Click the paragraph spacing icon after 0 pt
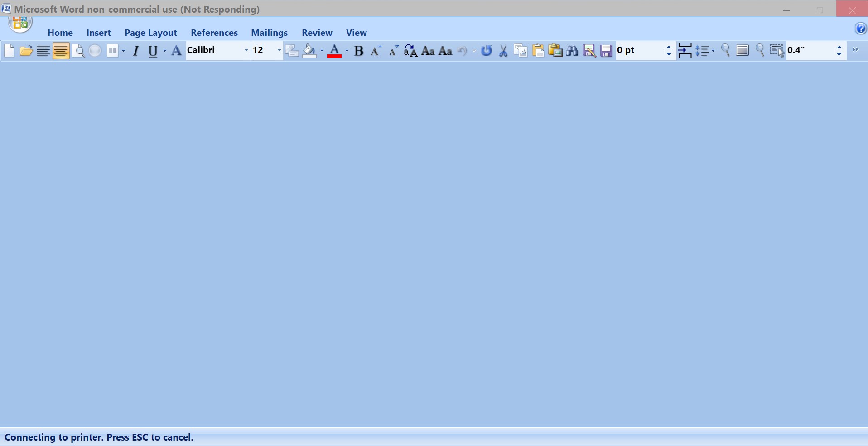868x446 pixels. pyautogui.click(x=685, y=51)
